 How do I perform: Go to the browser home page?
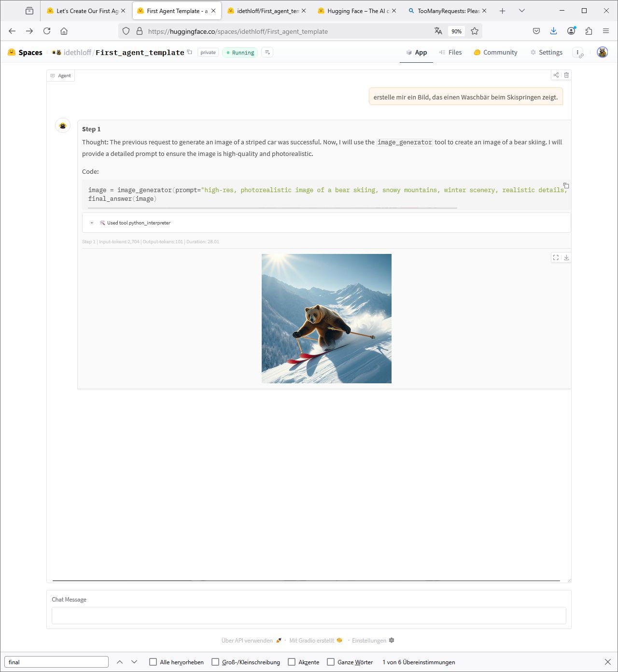(x=64, y=31)
